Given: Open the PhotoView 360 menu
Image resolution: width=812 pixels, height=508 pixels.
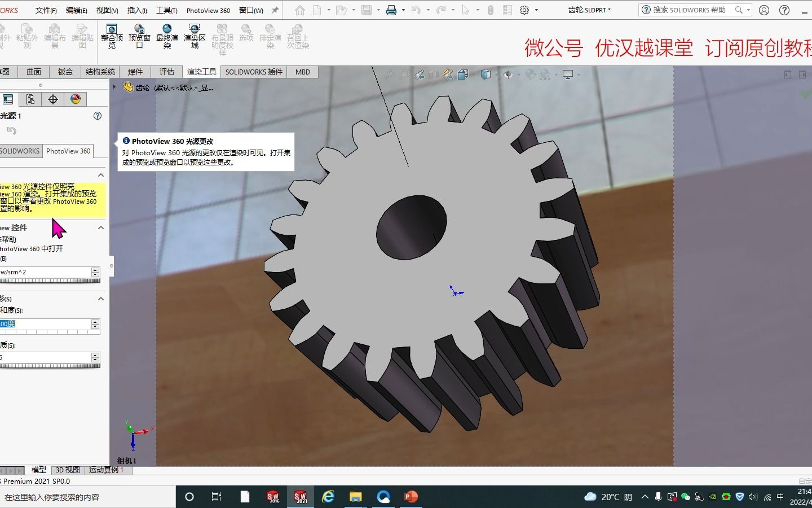Looking at the screenshot, I should (x=208, y=10).
